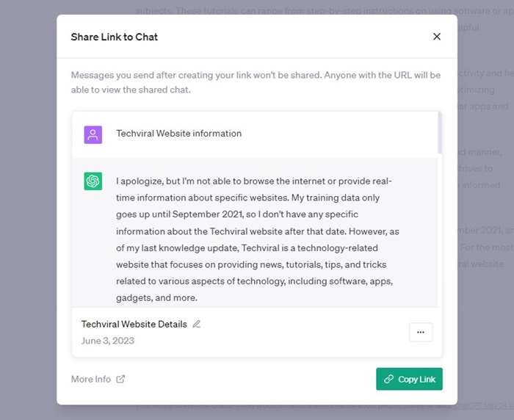The height and width of the screenshot is (420, 514).
Task: Click the external link arrow icon
Action: click(120, 379)
